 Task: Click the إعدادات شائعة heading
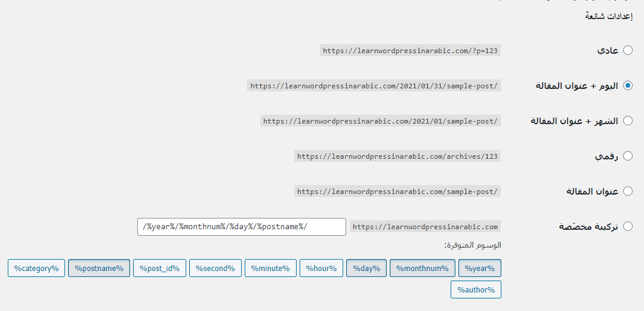[x=609, y=17]
